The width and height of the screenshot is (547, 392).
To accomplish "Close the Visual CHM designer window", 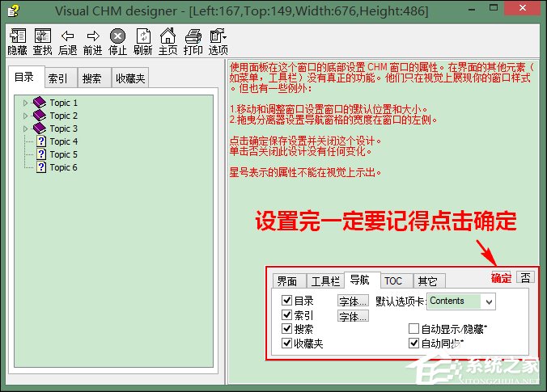I will pos(522,7).
